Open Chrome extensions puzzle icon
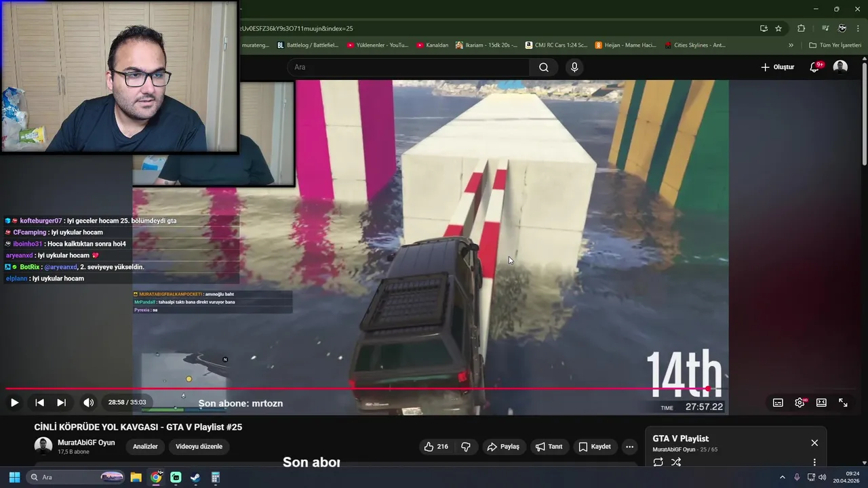 coord(801,28)
